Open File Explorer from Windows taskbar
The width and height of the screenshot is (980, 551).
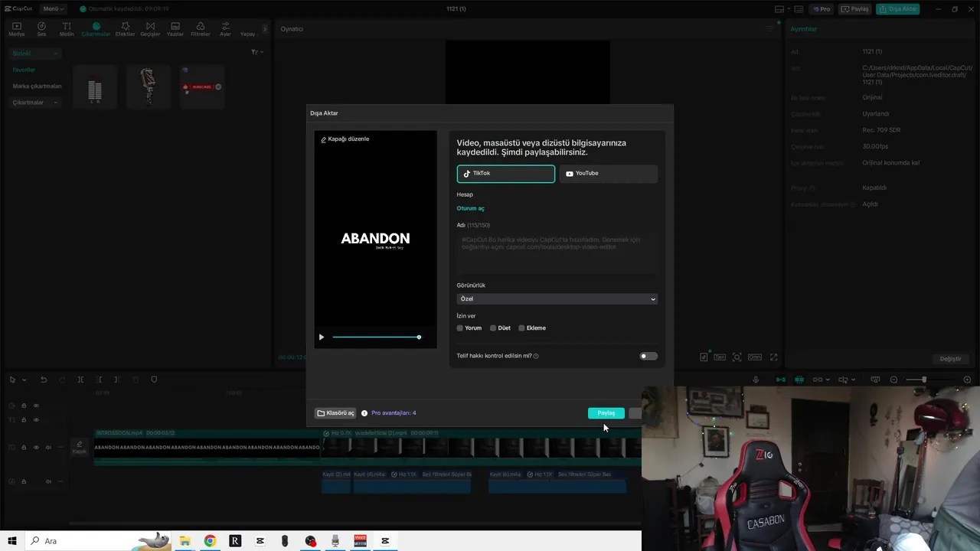(185, 541)
